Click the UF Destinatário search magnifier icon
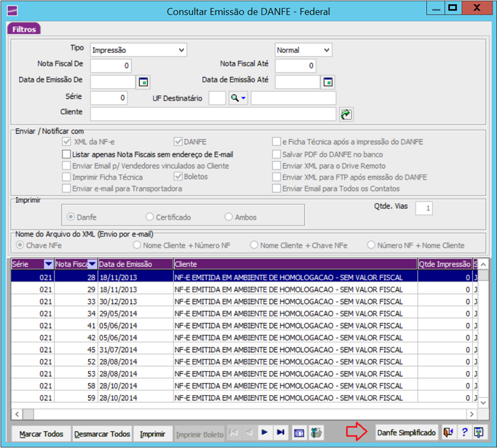This screenshot has height=448, width=497. point(235,98)
